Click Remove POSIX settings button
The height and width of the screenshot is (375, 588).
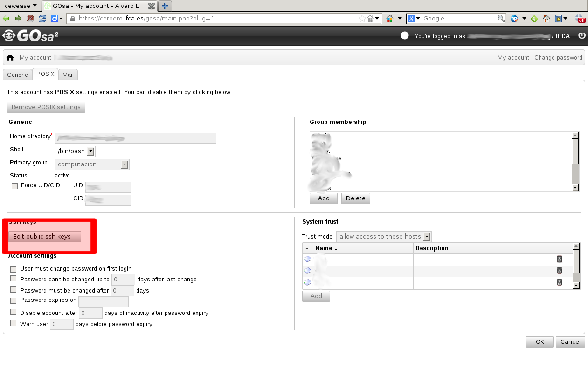46,107
